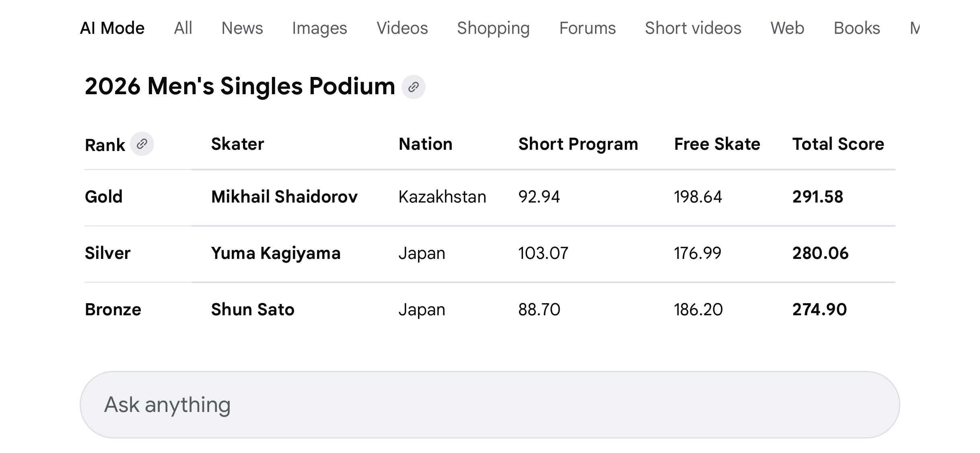Select the News tab
This screenshot has width=980, height=453.
point(242,28)
